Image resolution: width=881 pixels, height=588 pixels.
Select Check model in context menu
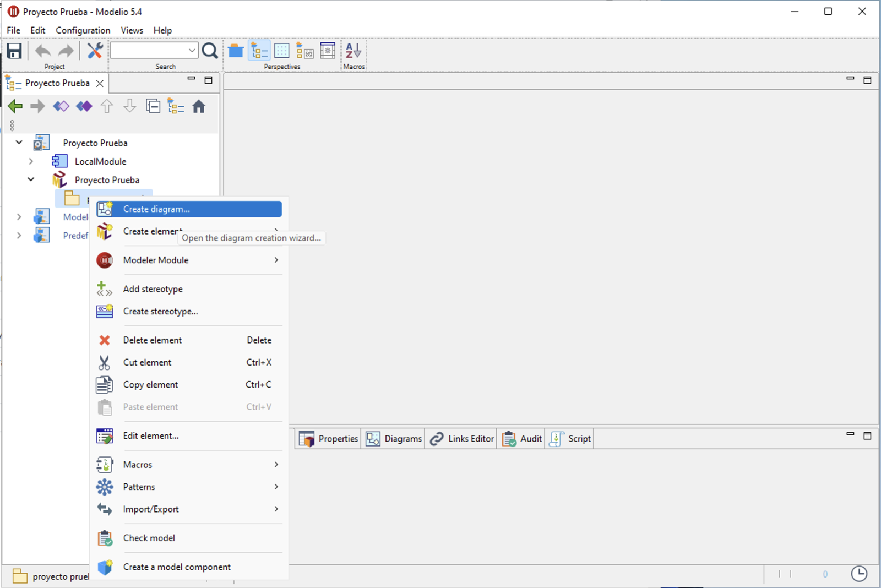189,538
